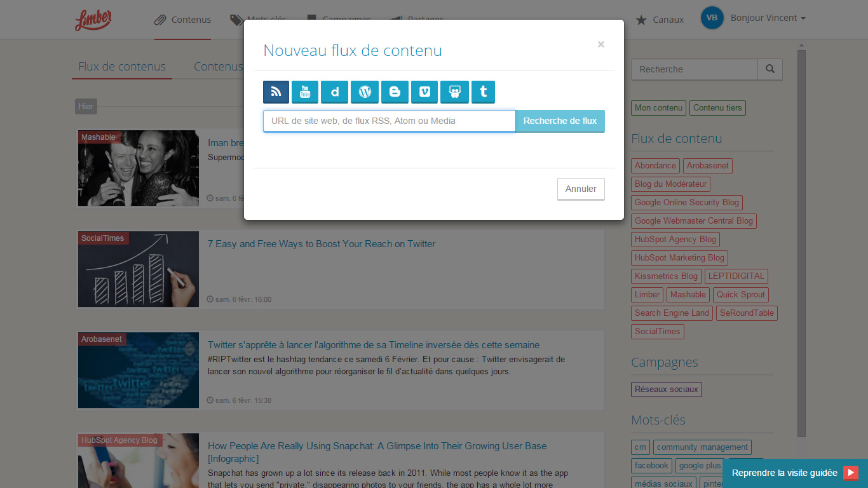
Task: Open the Arobasenet Twitter thumbnail
Action: click(139, 370)
